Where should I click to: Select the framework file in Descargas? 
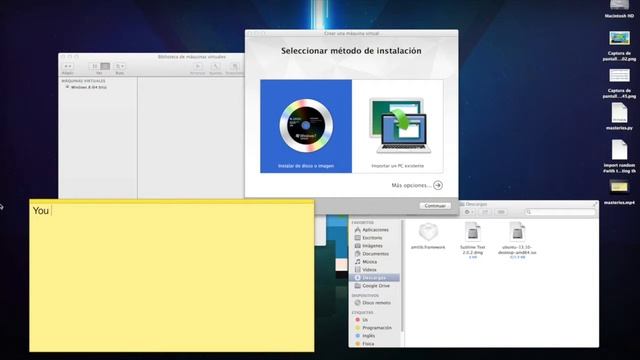[428, 237]
